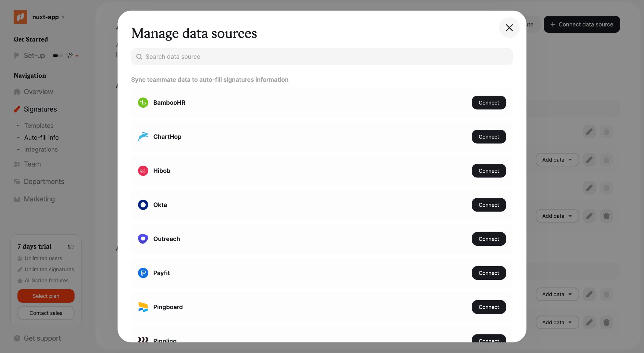
Task: Close the Manage data sources dialog
Action: (509, 28)
